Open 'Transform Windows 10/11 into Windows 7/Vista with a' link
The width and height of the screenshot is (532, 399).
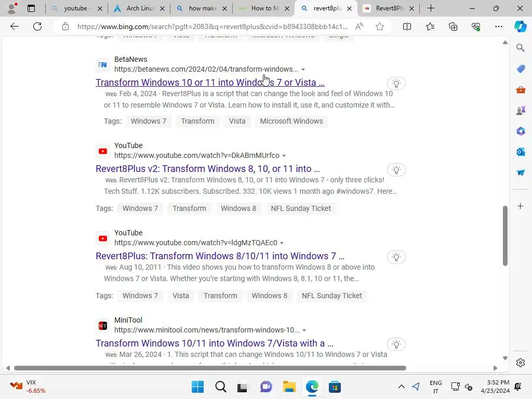(215, 343)
